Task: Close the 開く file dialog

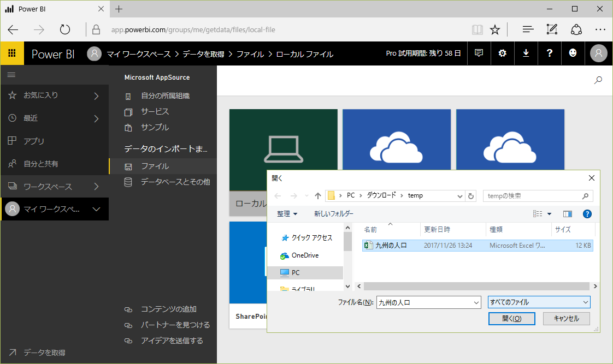Action: click(592, 178)
